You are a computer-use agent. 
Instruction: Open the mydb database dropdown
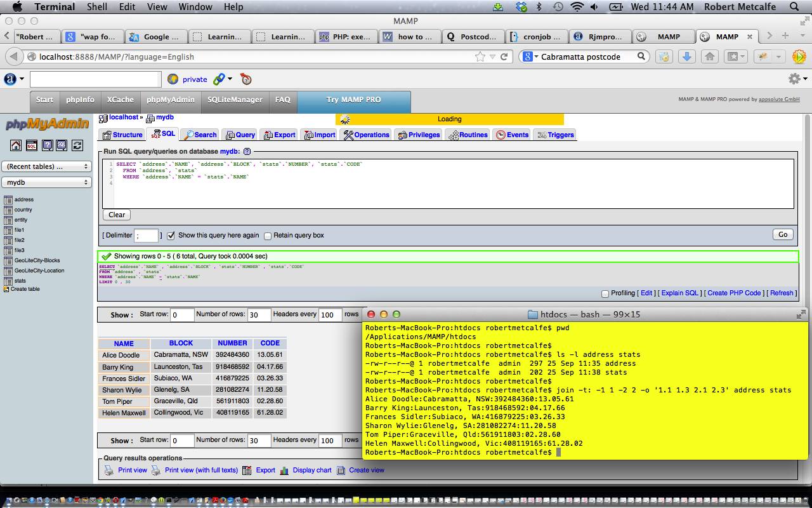click(x=47, y=182)
